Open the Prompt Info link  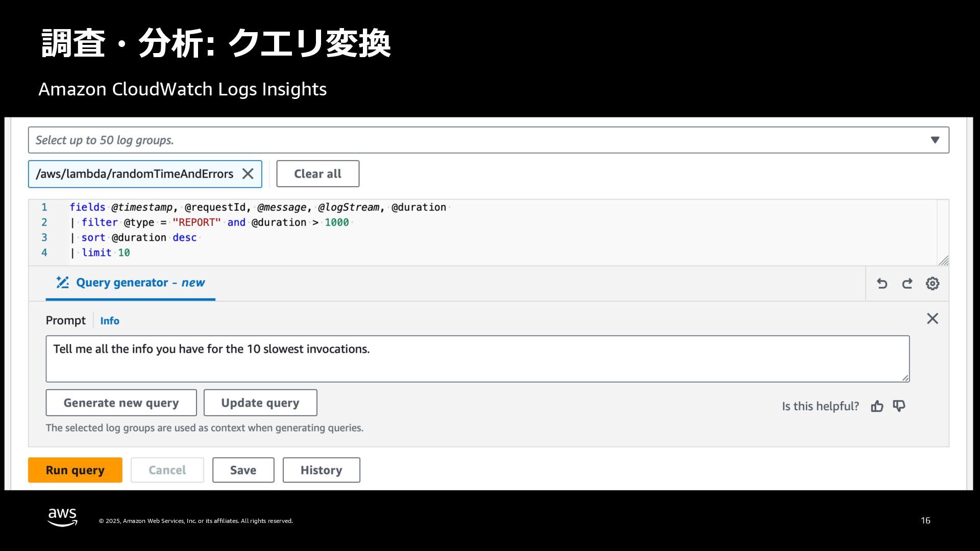click(110, 321)
